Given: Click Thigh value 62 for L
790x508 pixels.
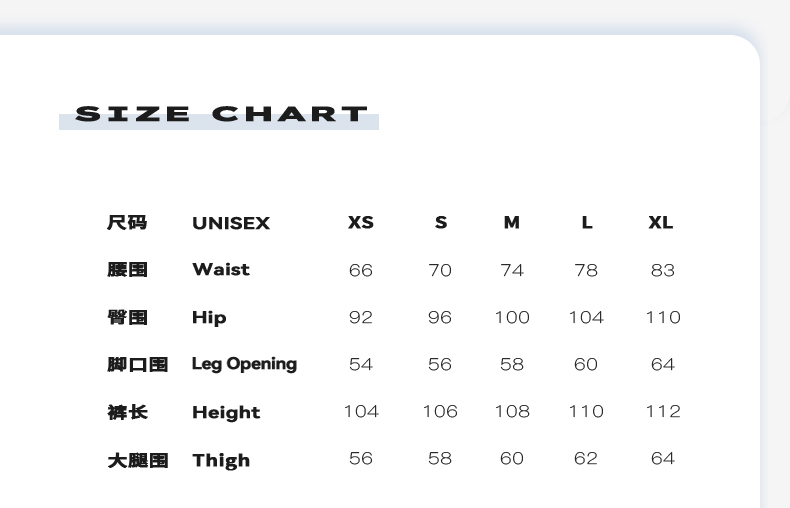Looking at the screenshot, I should pos(586,458).
